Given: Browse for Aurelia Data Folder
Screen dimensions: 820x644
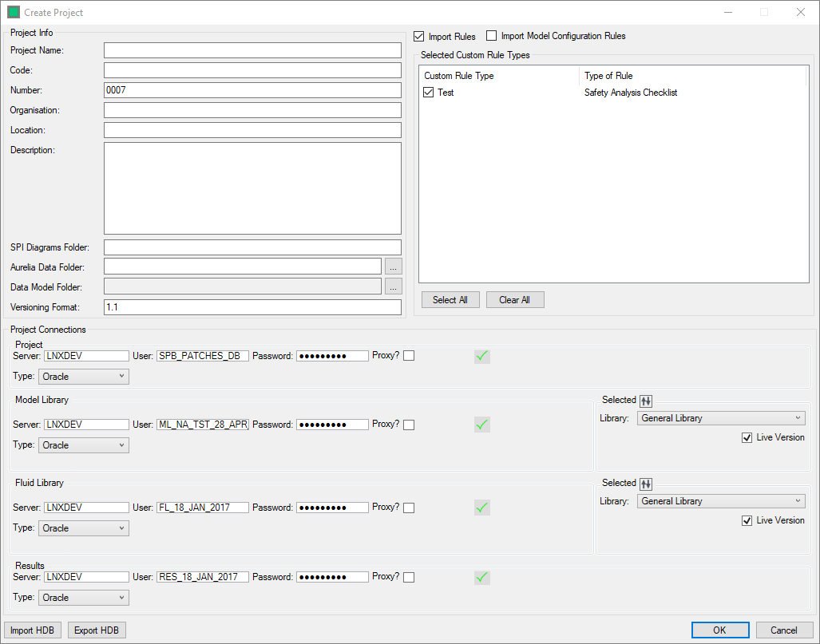Looking at the screenshot, I should pos(393,267).
